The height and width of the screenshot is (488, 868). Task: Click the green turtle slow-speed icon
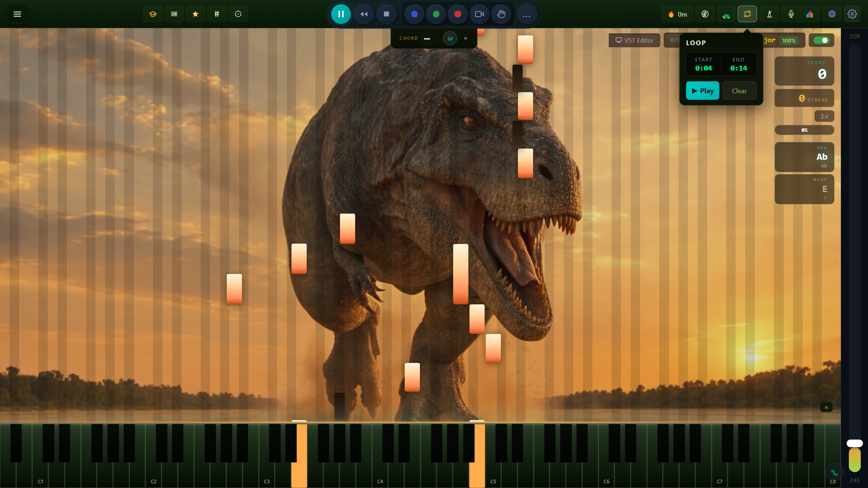[726, 14]
